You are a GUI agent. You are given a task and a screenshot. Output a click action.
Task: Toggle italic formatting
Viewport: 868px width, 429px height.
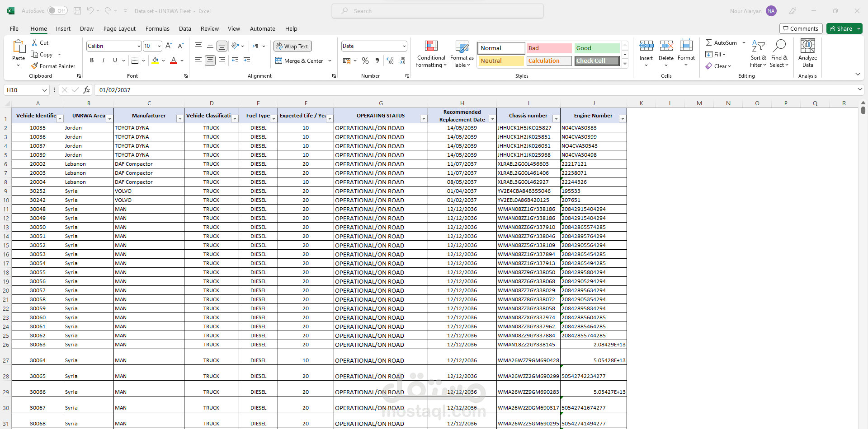click(x=103, y=60)
